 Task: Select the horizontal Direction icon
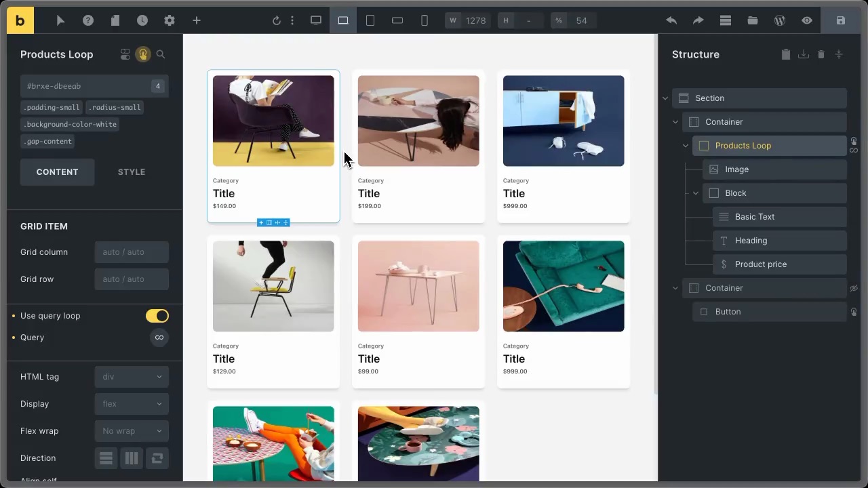[x=132, y=458]
